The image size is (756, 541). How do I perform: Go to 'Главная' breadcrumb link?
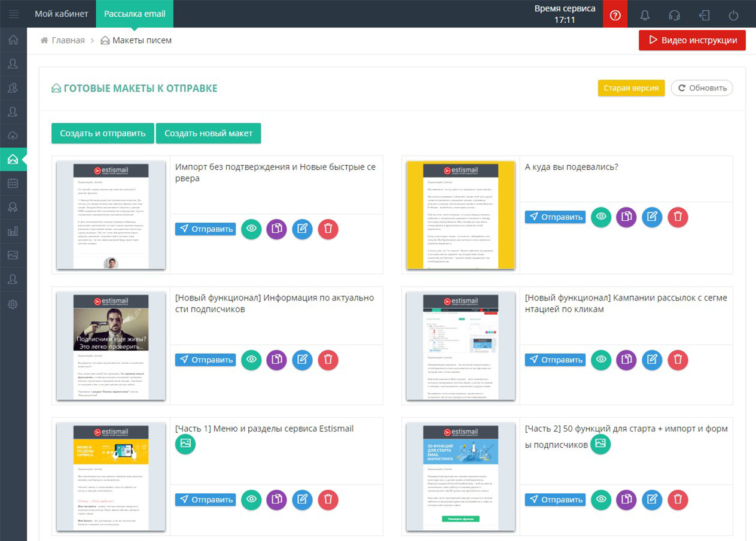point(68,40)
